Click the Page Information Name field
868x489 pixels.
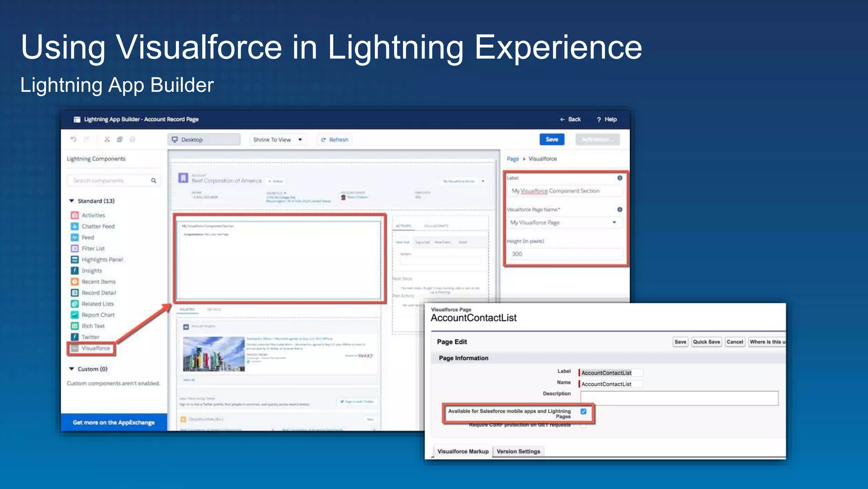[611, 384]
